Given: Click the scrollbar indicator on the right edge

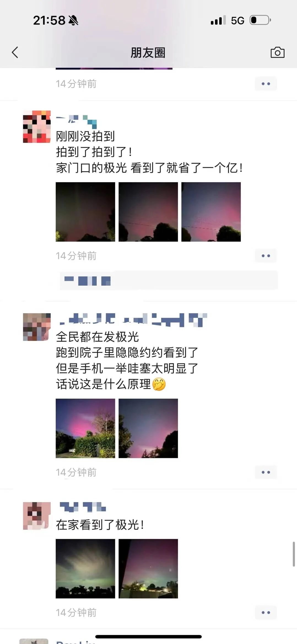Looking at the screenshot, I should click(294, 554).
